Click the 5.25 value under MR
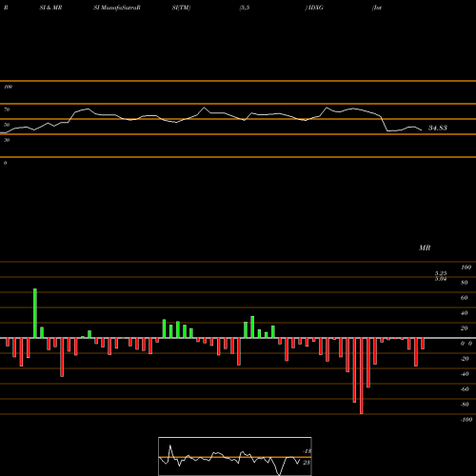 441,273
